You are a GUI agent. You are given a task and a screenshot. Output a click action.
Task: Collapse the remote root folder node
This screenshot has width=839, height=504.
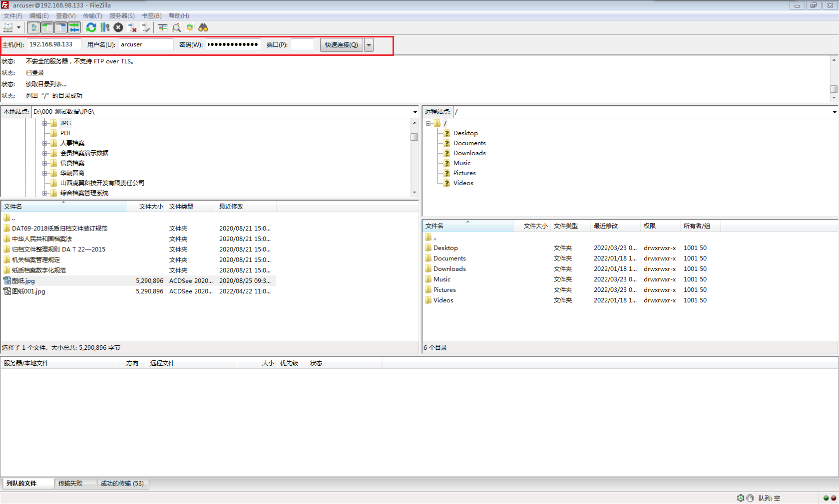pyautogui.click(x=428, y=123)
